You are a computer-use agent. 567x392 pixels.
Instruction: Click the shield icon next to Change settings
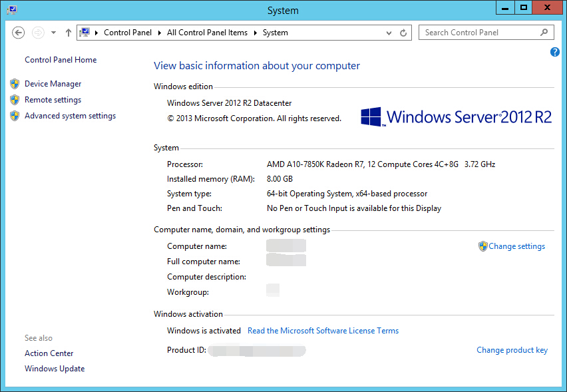pos(482,246)
